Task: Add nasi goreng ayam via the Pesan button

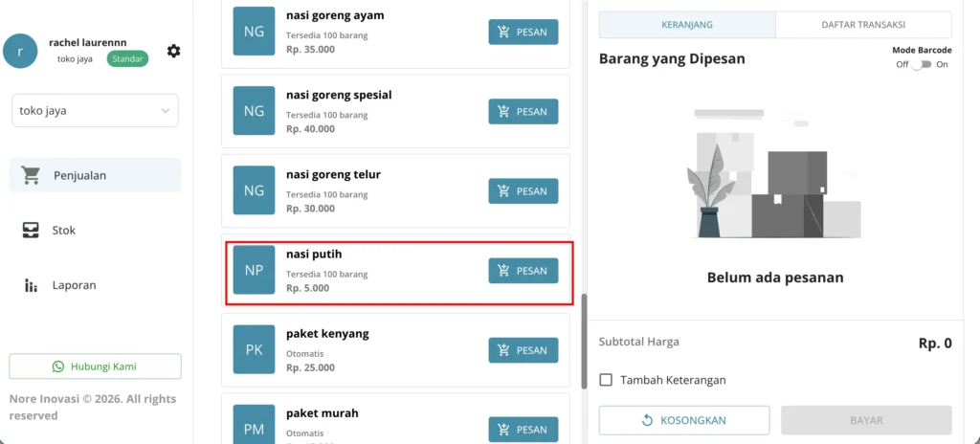Action: coord(523,32)
